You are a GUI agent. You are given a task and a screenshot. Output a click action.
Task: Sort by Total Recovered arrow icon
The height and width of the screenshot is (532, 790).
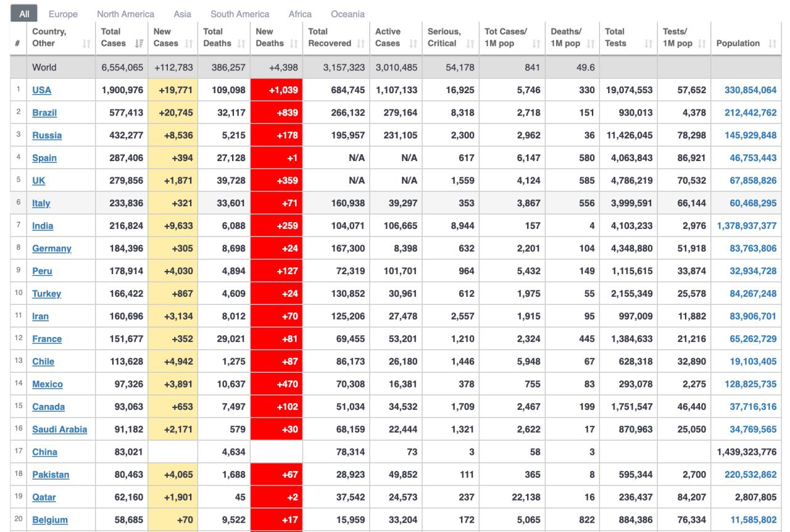[360, 44]
